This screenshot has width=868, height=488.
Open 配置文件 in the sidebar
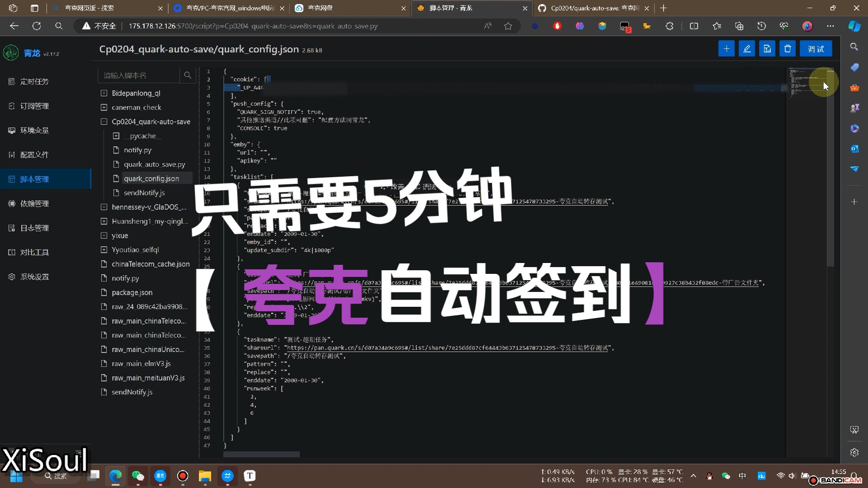[34, 155]
